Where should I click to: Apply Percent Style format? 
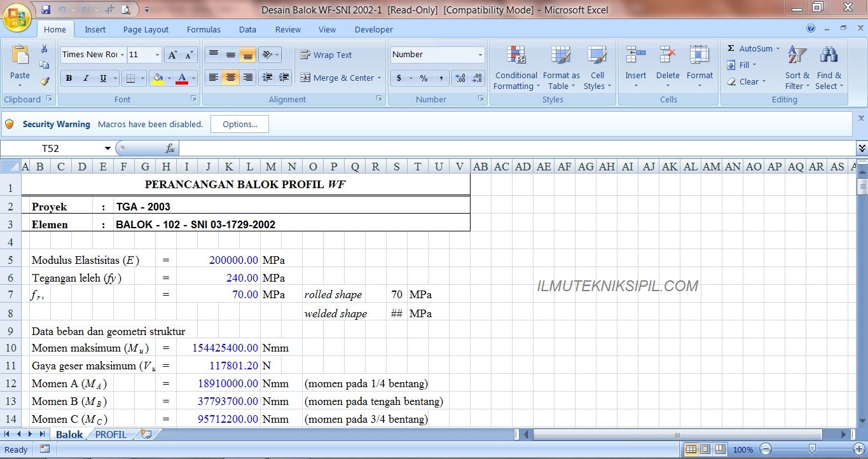point(424,78)
